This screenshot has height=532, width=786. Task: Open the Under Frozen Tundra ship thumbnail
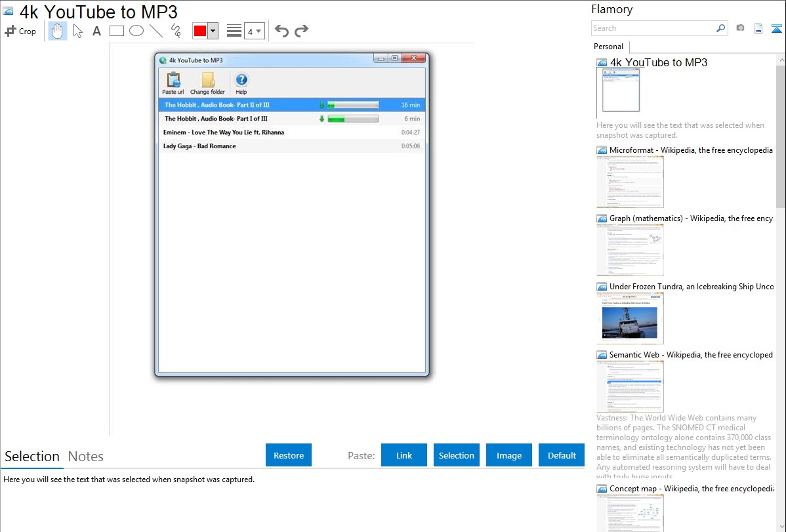pyautogui.click(x=630, y=318)
